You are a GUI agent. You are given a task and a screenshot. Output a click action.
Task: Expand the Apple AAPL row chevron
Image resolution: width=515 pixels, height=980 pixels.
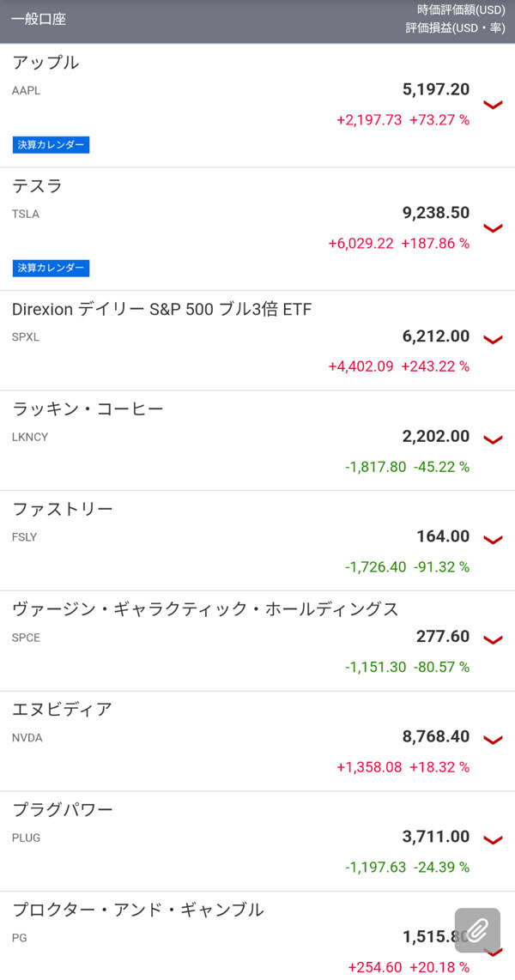coord(493,105)
